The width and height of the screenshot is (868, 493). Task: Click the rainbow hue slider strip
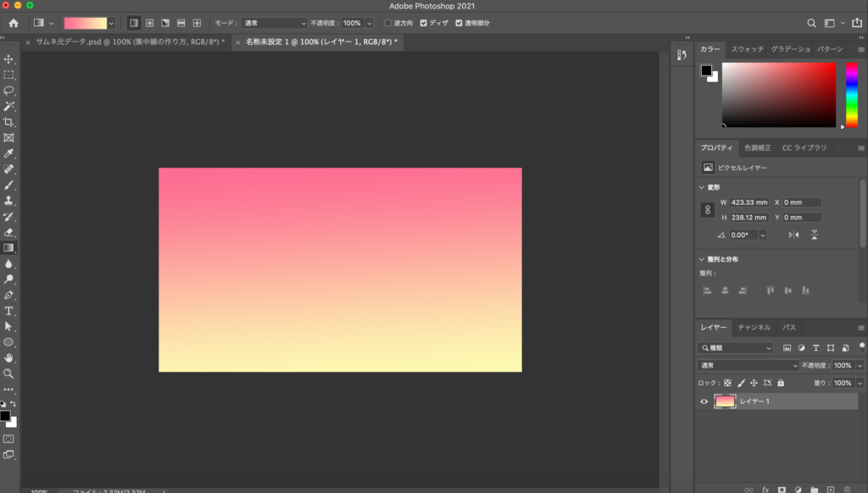(851, 94)
